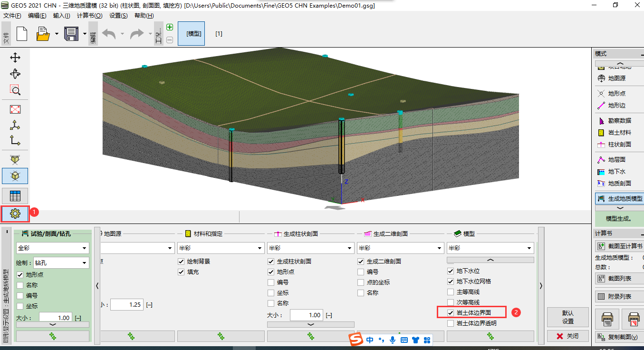Click the 默认设置 button
This screenshot has height=350, width=644.
point(567,317)
